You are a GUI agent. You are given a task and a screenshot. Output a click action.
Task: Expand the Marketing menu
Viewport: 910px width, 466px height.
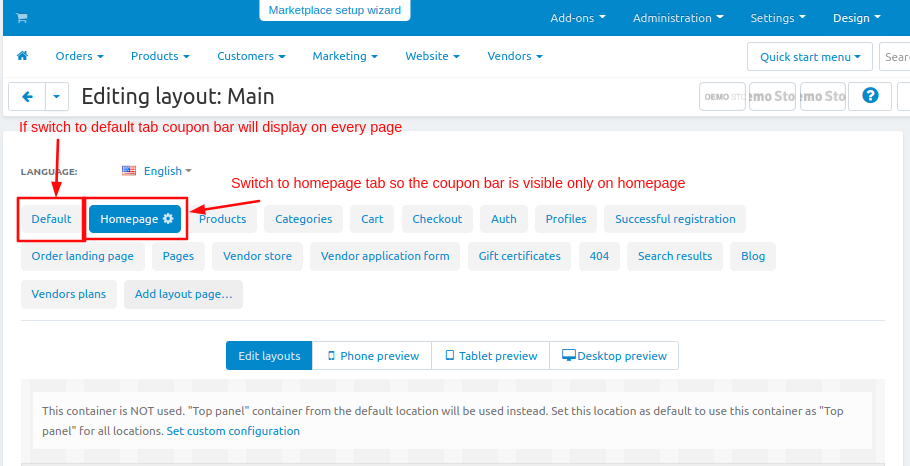pyautogui.click(x=345, y=56)
